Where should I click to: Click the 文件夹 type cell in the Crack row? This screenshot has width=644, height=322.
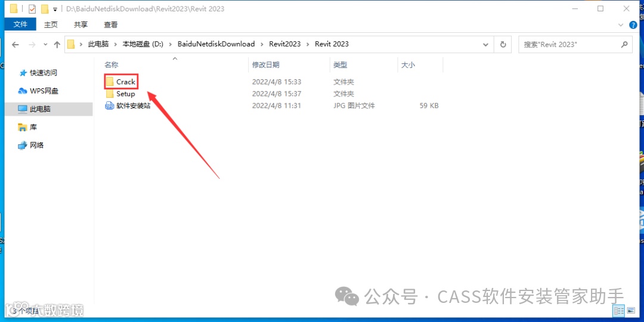click(344, 82)
